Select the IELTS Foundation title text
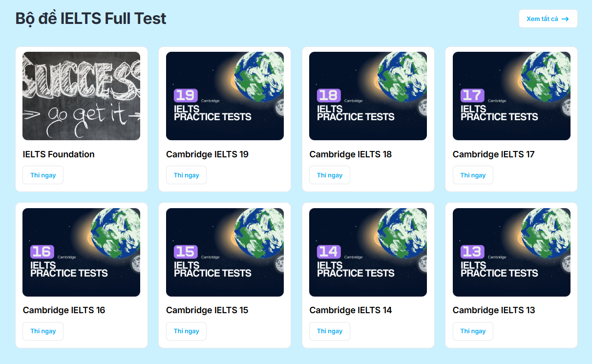Viewport: 592px width, 364px height. click(59, 154)
